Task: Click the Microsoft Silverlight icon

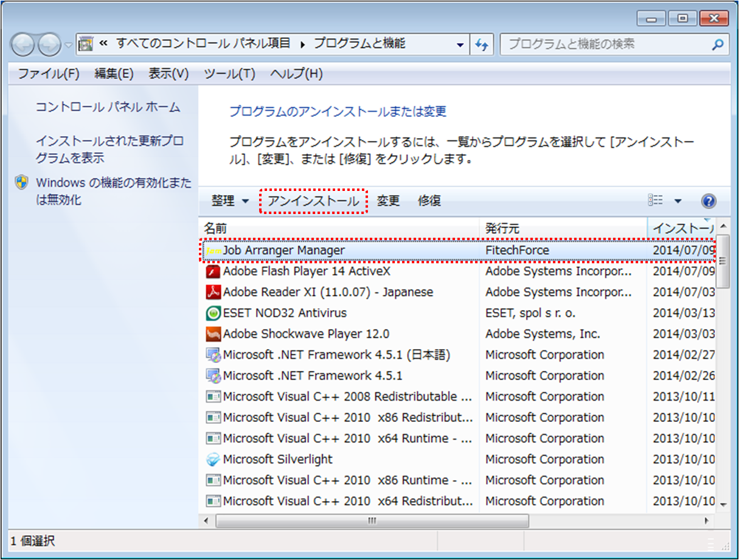Action: pyautogui.click(x=213, y=459)
